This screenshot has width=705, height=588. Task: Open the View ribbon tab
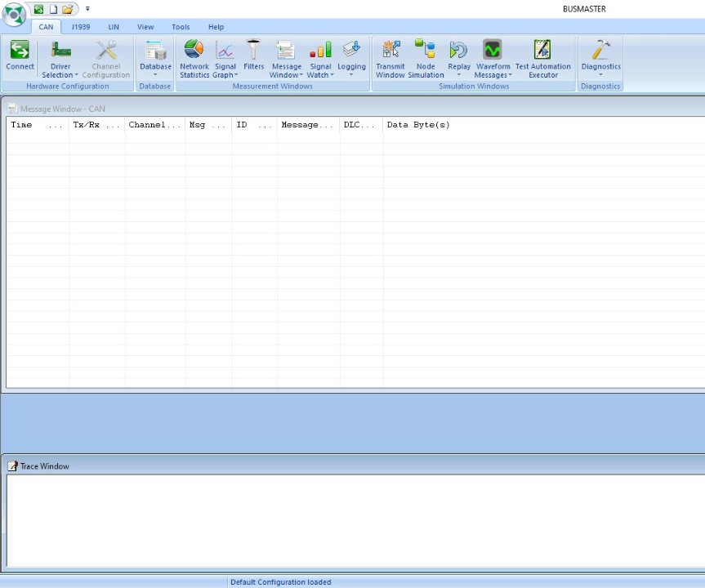tap(145, 27)
